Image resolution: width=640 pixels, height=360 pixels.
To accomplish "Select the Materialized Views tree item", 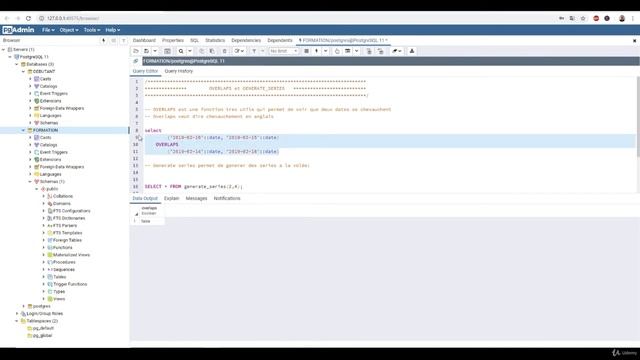I will pyautogui.click(x=71, y=255).
